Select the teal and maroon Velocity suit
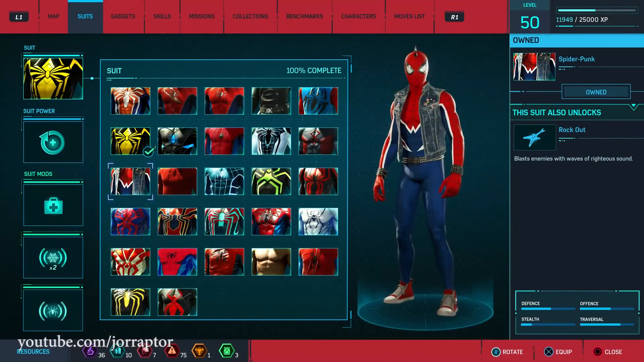Image resolution: width=644 pixels, height=362 pixels. (224, 222)
